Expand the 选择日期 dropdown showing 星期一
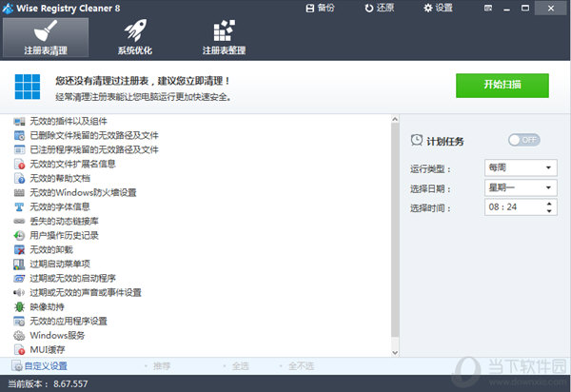 [x=521, y=187]
